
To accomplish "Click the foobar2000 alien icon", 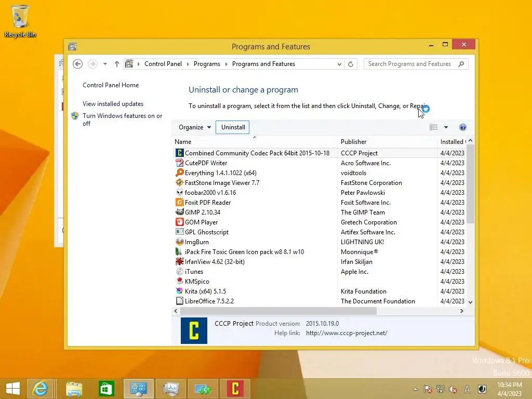I will (x=179, y=192).
